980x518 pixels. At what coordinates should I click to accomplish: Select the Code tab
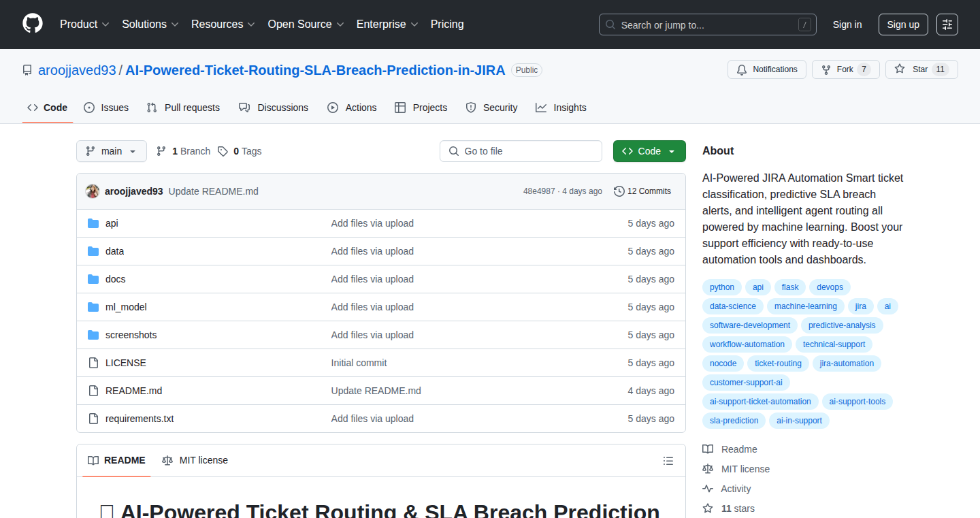pyautogui.click(x=48, y=108)
